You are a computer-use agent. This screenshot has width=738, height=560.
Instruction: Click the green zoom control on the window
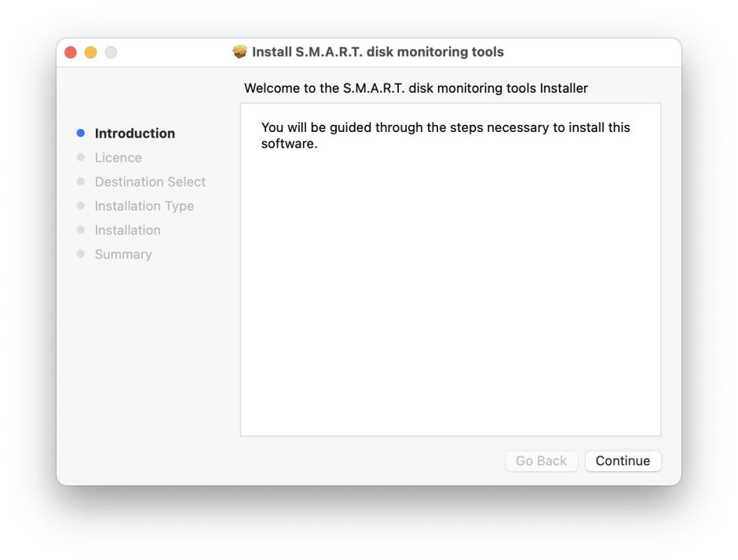click(111, 51)
